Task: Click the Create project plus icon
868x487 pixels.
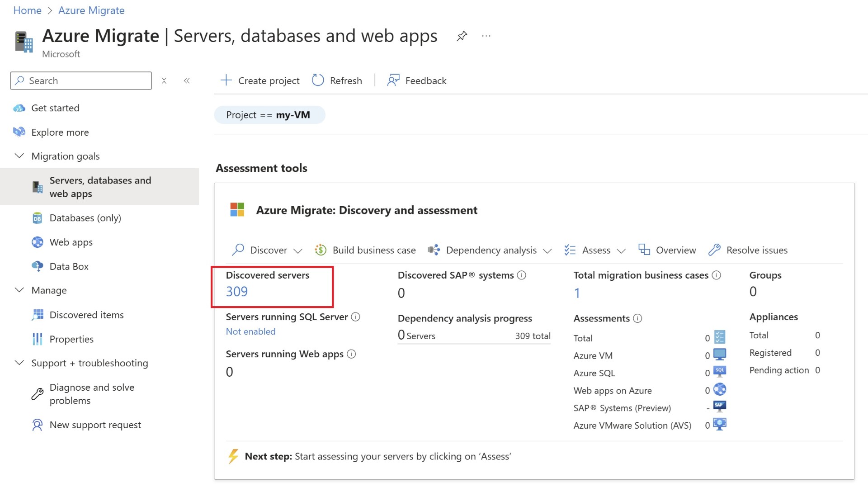Action: tap(226, 80)
